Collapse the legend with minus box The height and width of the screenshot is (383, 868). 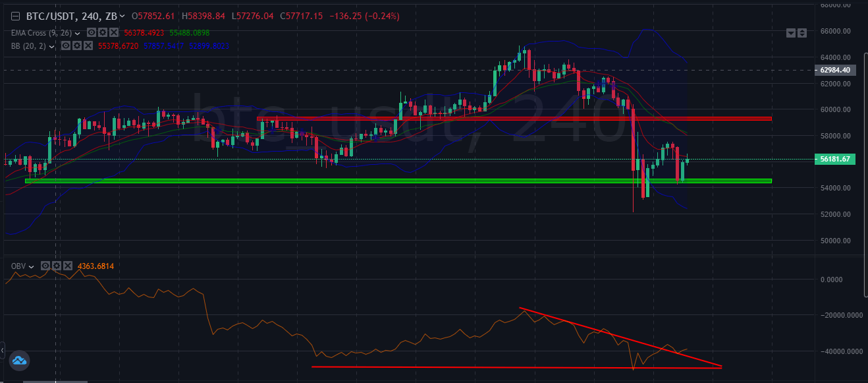point(15,16)
